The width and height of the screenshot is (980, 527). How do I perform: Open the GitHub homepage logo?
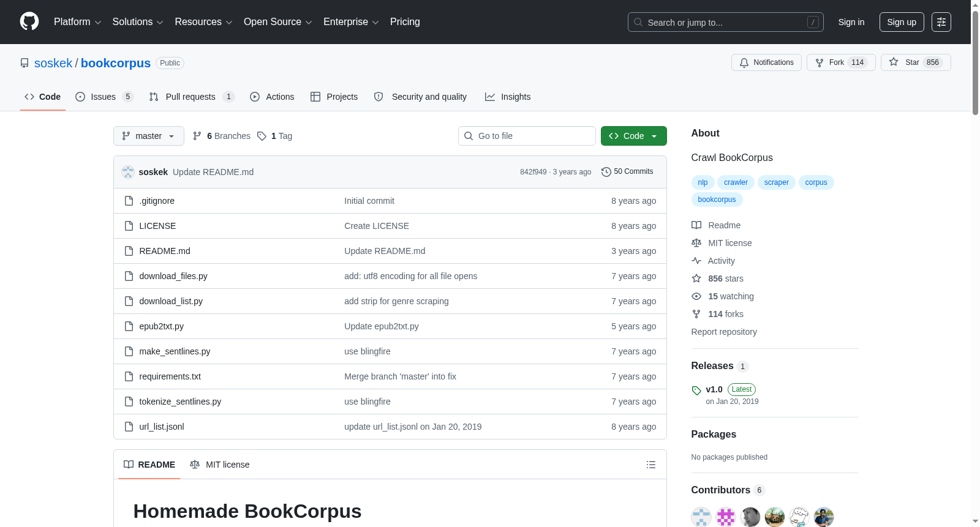[x=29, y=22]
